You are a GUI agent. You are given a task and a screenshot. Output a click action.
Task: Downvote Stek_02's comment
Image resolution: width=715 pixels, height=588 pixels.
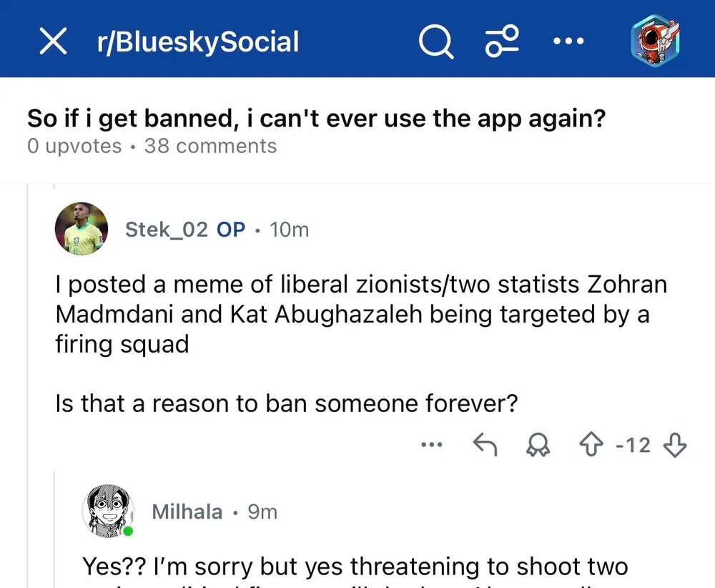pos(674,445)
